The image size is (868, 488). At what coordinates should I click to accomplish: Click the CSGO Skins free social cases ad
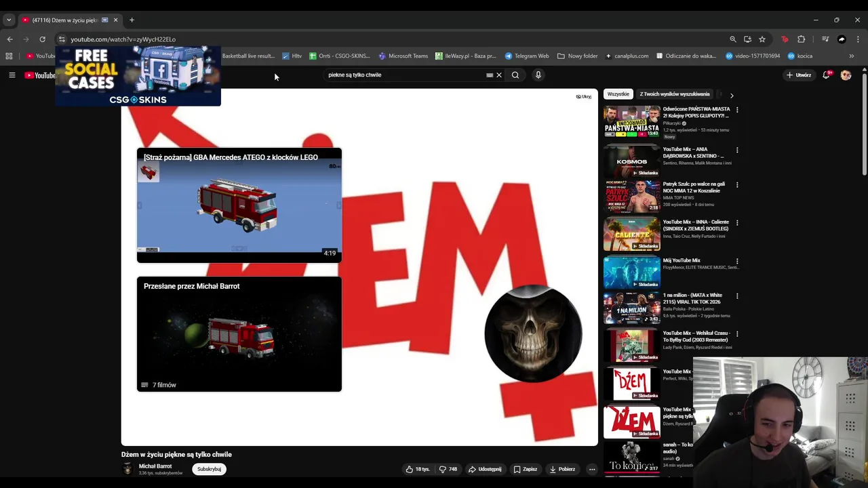click(138, 76)
